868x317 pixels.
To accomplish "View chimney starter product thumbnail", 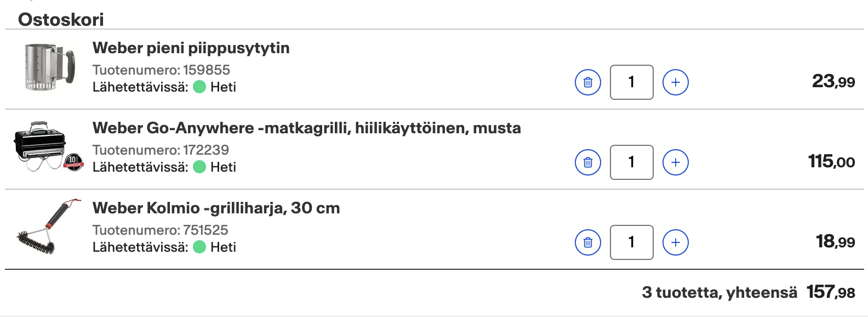I will 49,67.
